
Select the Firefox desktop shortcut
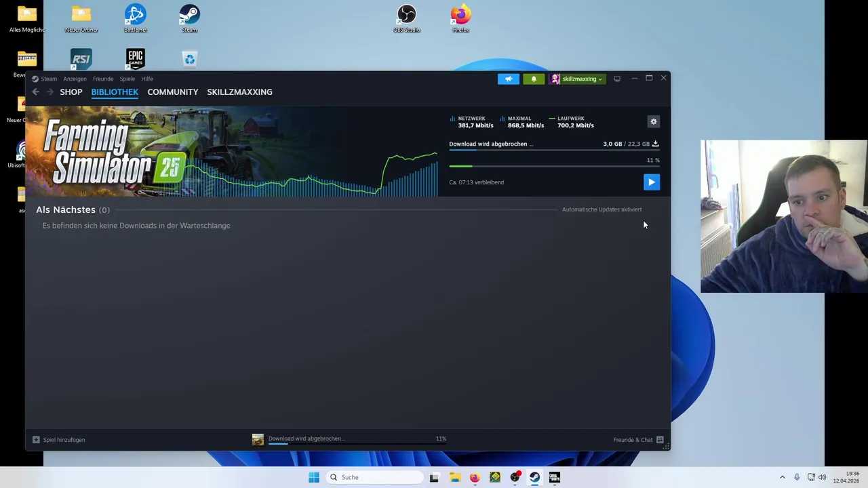(x=460, y=18)
